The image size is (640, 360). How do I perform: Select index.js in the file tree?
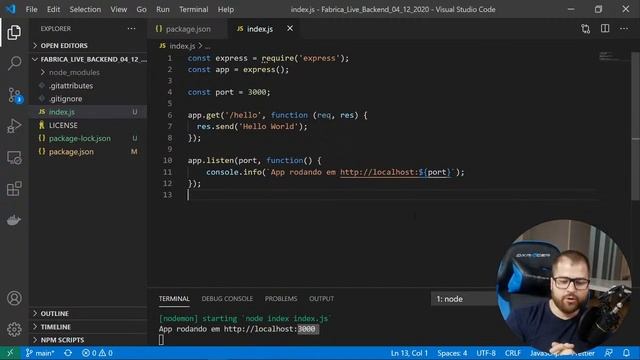88,112
